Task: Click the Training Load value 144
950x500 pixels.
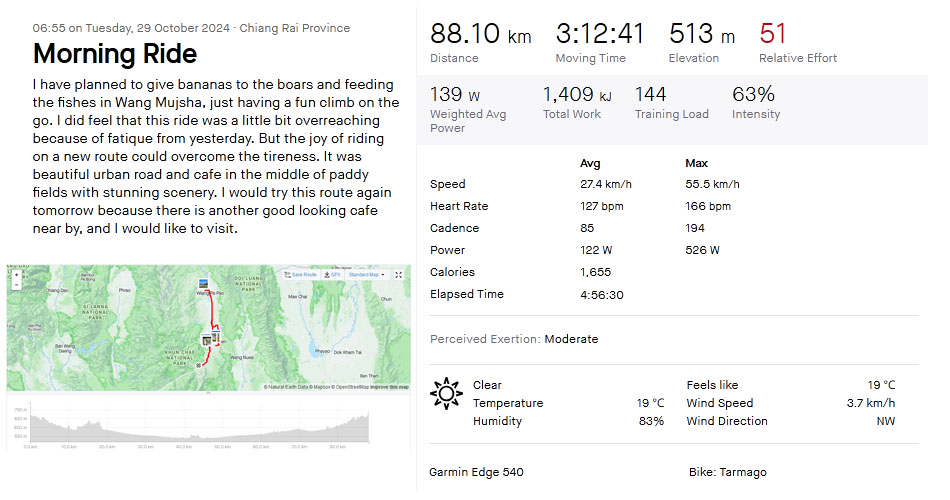Action: [x=650, y=95]
